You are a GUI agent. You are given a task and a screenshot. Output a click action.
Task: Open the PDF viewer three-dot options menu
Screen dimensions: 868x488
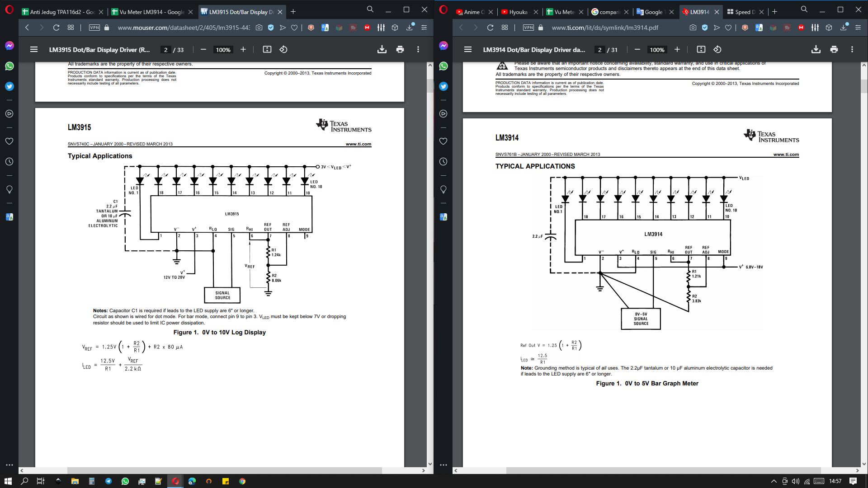(x=418, y=49)
